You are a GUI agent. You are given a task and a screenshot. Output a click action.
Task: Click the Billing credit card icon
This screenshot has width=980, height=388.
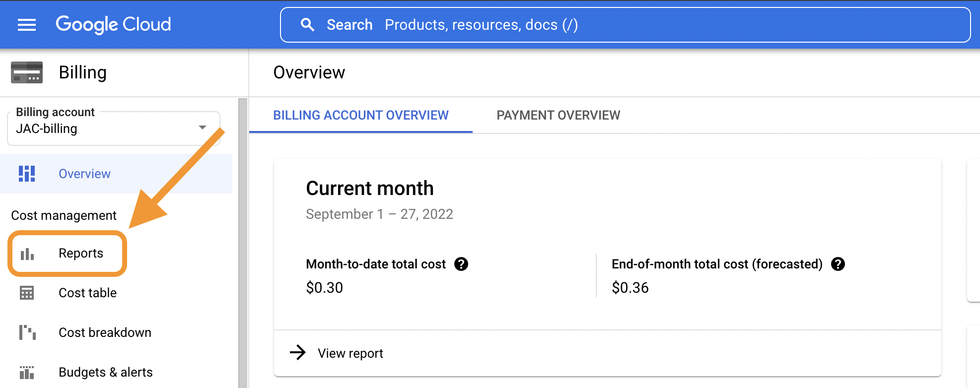[27, 72]
